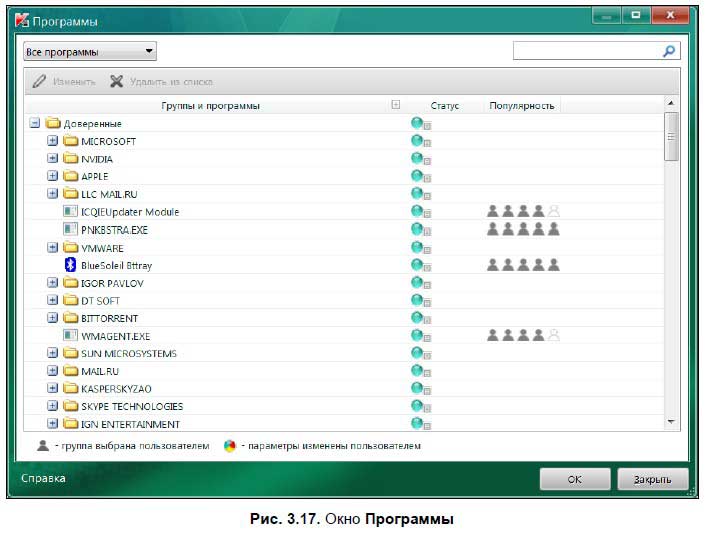Click the 'Закрыть' button

(653, 479)
